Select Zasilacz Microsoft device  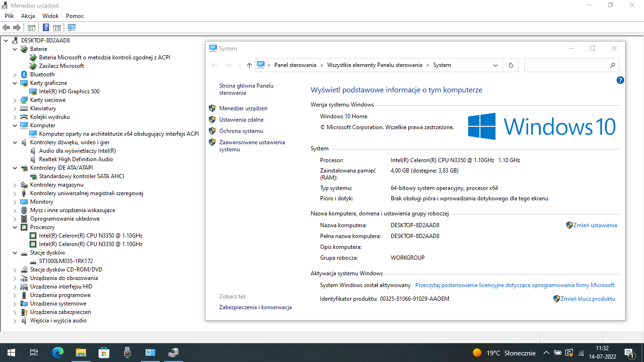click(x=61, y=66)
